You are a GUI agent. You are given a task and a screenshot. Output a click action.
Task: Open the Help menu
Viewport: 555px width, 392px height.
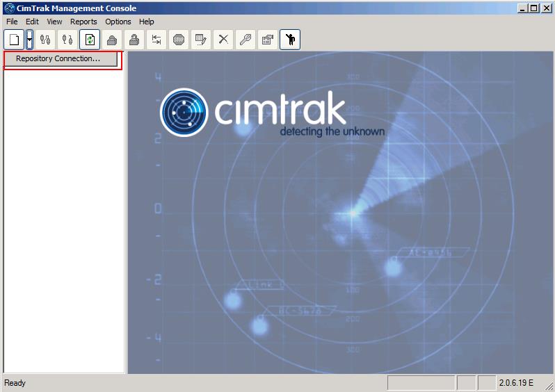pyautogui.click(x=146, y=22)
